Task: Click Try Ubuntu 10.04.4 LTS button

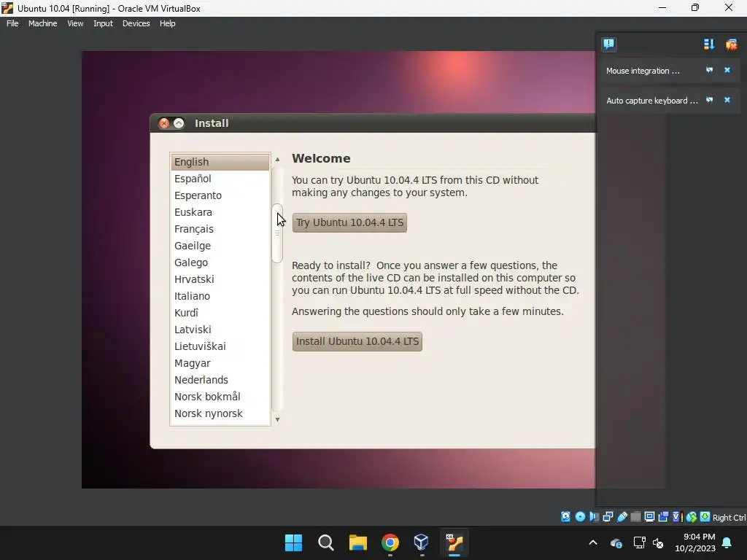Action: click(349, 222)
